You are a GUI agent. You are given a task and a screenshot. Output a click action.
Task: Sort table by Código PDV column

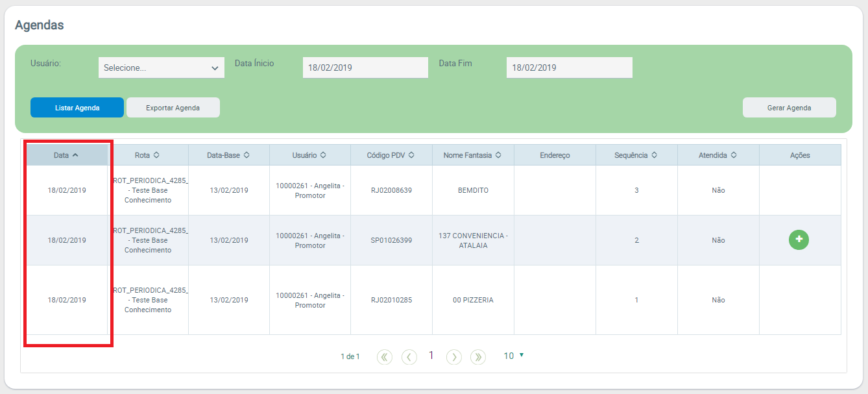(x=391, y=155)
